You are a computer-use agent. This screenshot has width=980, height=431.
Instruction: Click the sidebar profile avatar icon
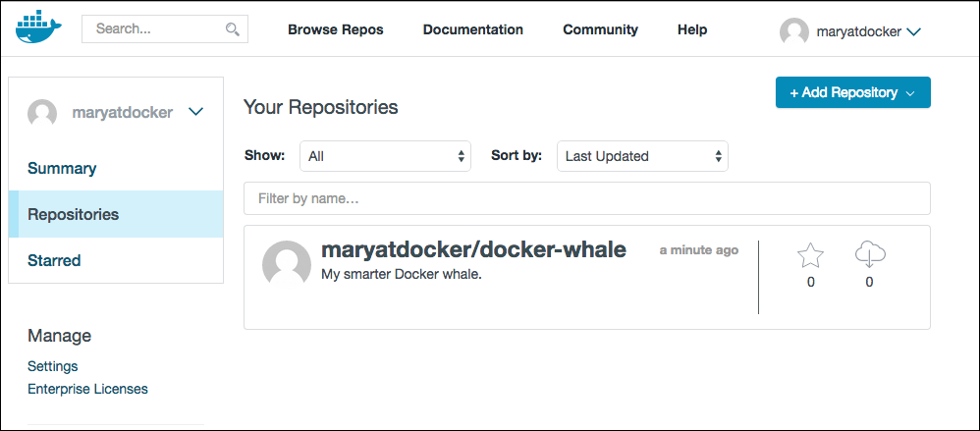click(x=42, y=113)
